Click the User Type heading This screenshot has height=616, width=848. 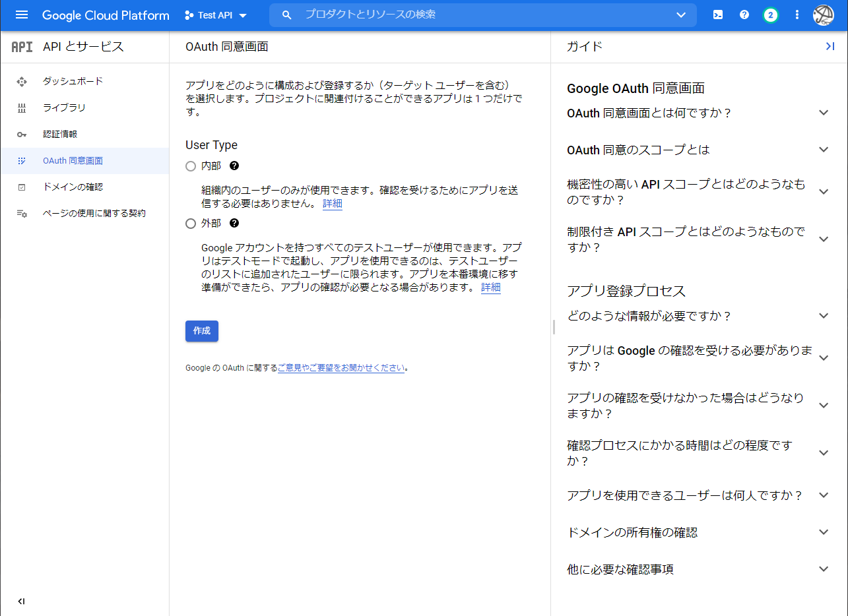pos(211,145)
